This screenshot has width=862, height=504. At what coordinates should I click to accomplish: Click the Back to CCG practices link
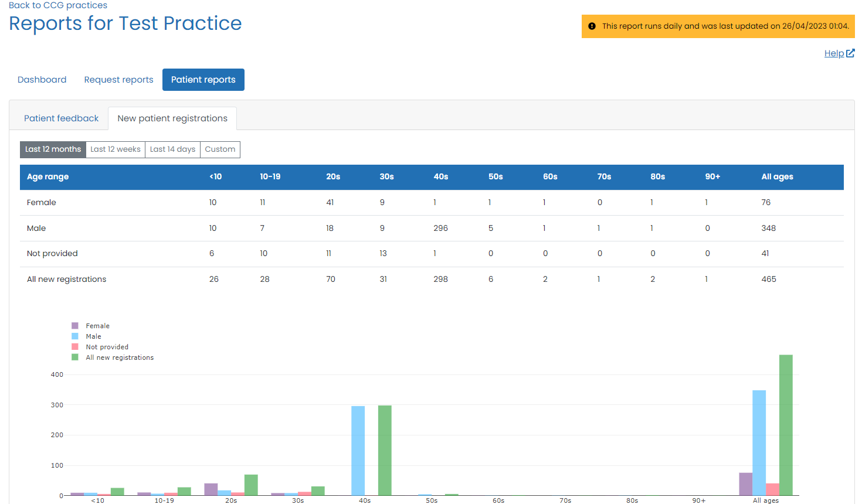57,5
